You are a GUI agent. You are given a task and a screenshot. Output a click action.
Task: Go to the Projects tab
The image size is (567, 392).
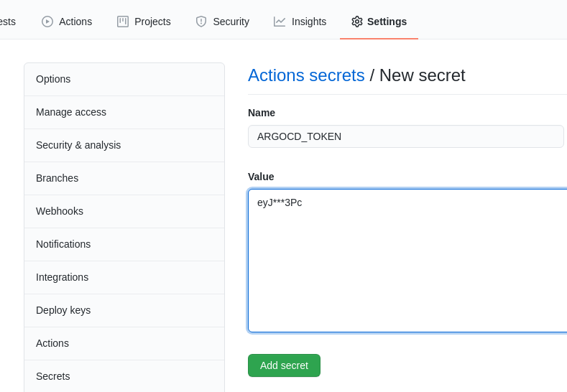pyautogui.click(x=144, y=22)
